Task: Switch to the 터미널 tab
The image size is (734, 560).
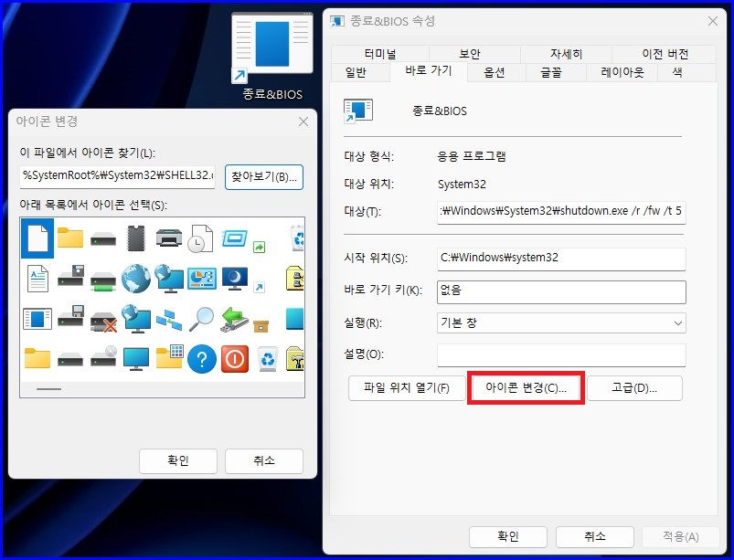Action: point(380,54)
